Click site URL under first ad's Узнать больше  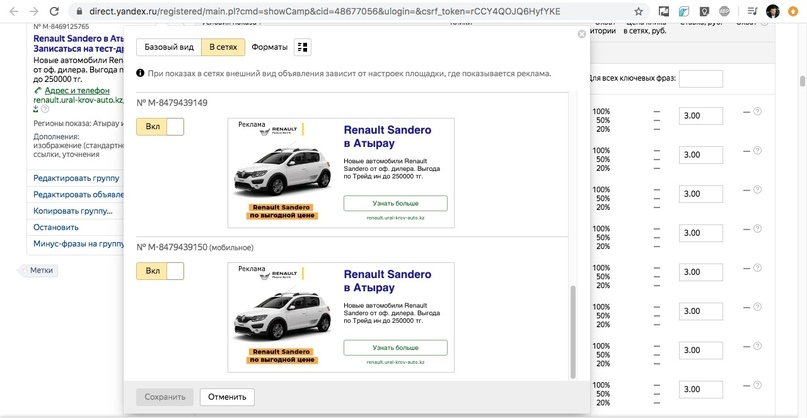point(395,218)
